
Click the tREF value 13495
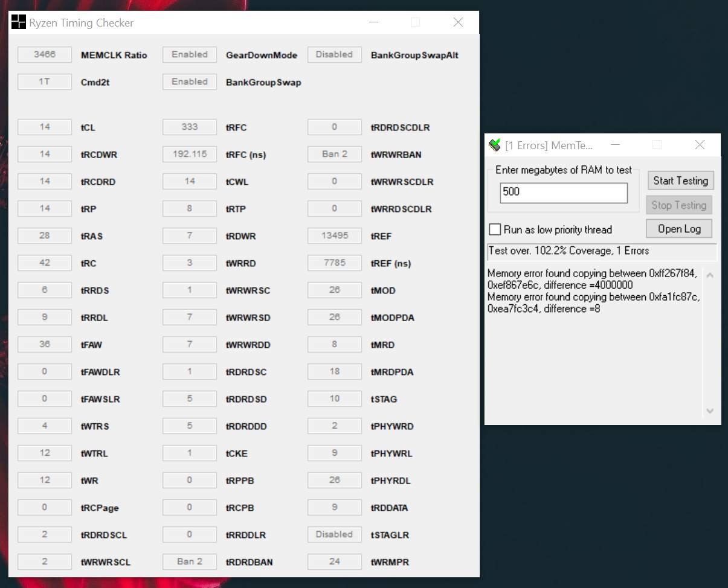(335, 235)
